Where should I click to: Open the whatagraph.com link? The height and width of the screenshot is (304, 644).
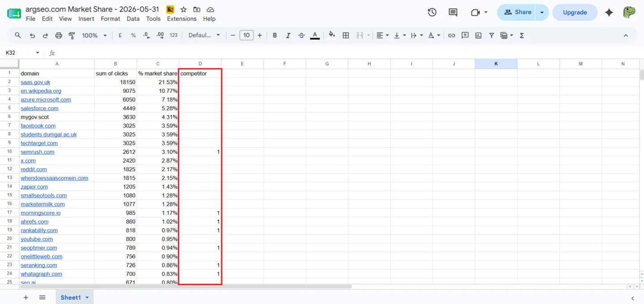(x=41, y=274)
